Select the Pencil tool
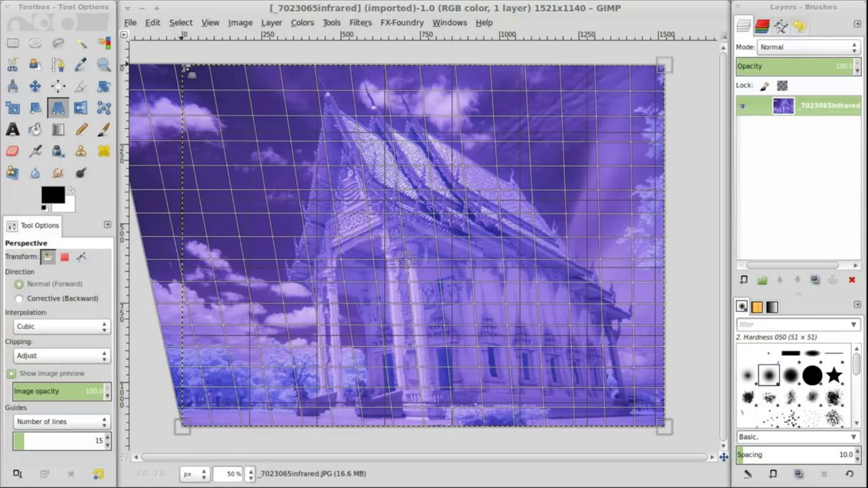Viewport: 868px width, 488px height. pyautogui.click(x=81, y=129)
